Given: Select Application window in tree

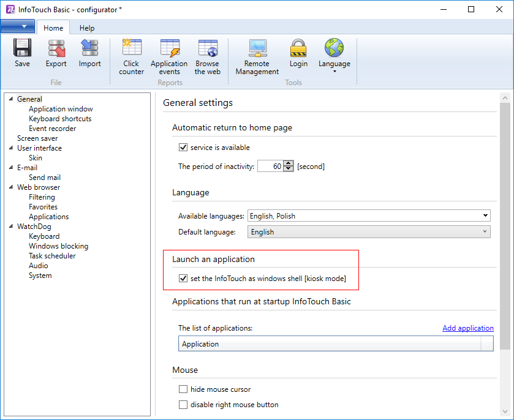Looking at the screenshot, I should pyautogui.click(x=61, y=109).
